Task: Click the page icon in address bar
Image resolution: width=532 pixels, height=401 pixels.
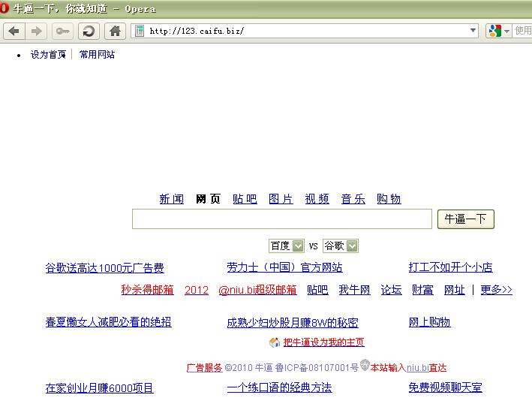Action: tap(140, 31)
